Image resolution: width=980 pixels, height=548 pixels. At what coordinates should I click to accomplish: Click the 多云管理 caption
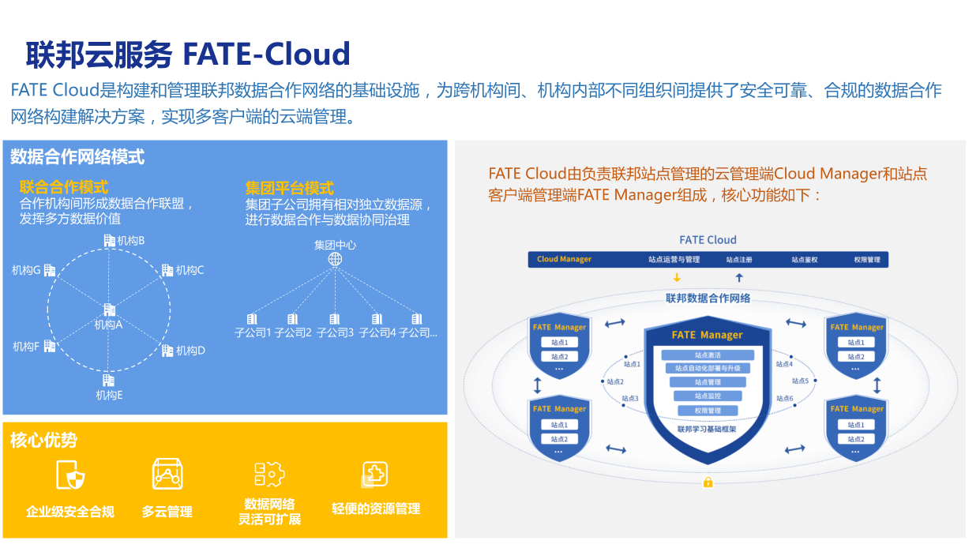pyautogui.click(x=167, y=512)
